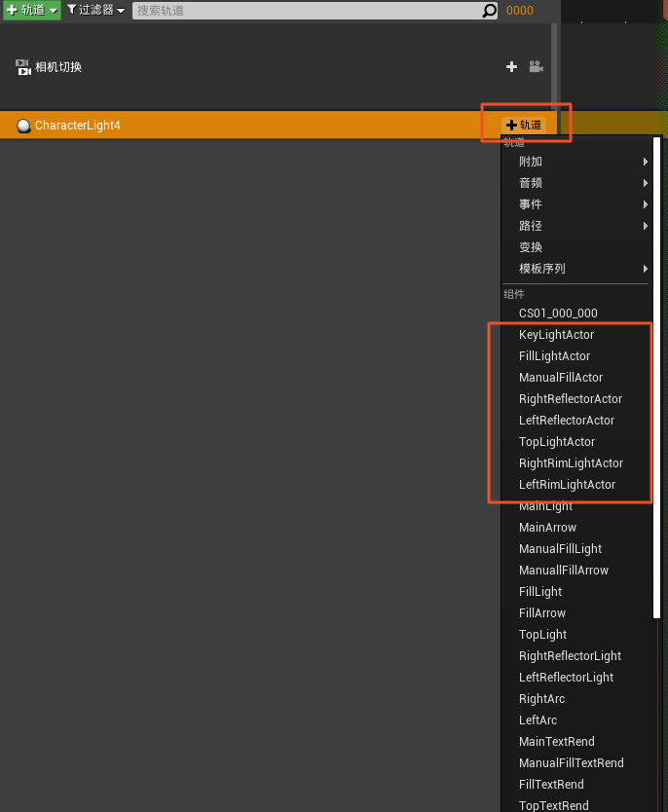Select the CS01_000_000 component entry
The height and width of the screenshot is (812, 668).
pyautogui.click(x=558, y=314)
